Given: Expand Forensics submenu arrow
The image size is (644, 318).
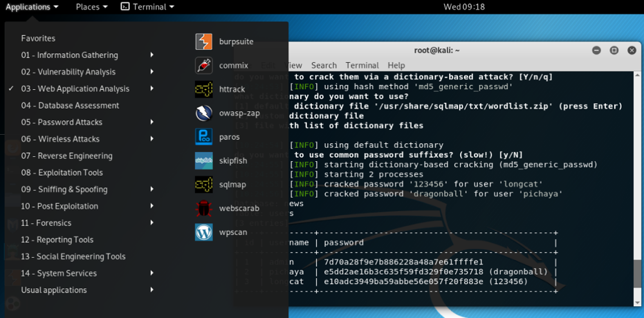Looking at the screenshot, I should [152, 223].
